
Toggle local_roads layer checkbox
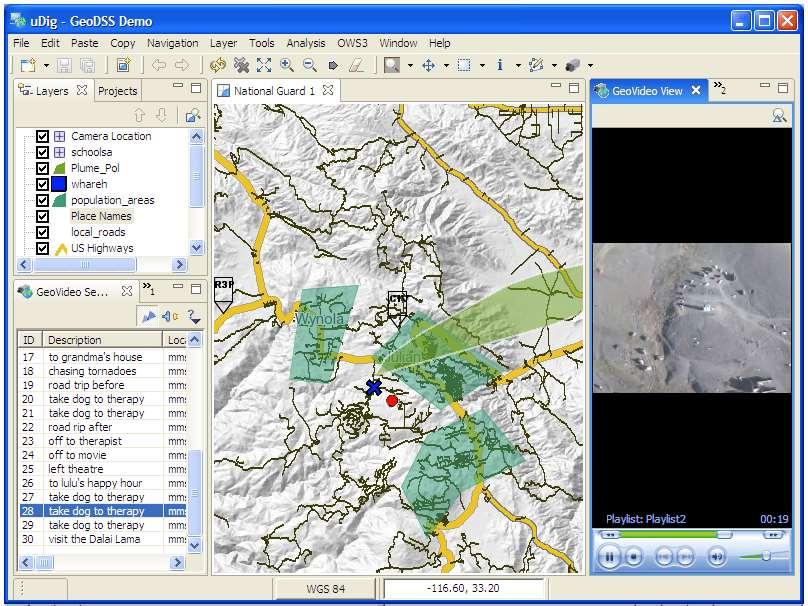[x=42, y=232]
